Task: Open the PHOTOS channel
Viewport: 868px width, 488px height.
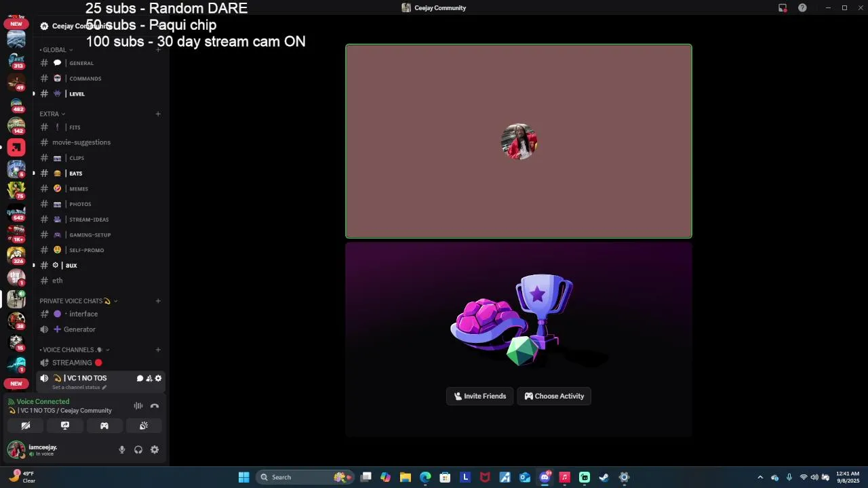Action: tap(100, 204)
